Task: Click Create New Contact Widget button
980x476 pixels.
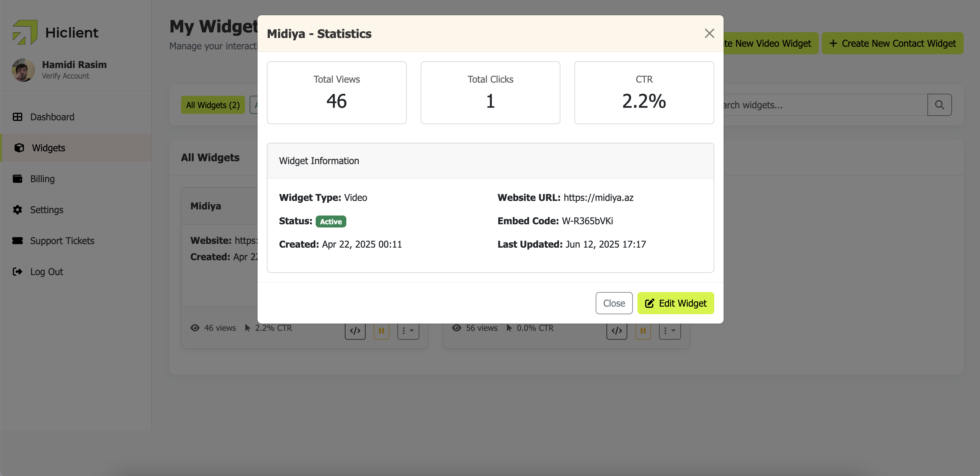Action: point(892,44)
